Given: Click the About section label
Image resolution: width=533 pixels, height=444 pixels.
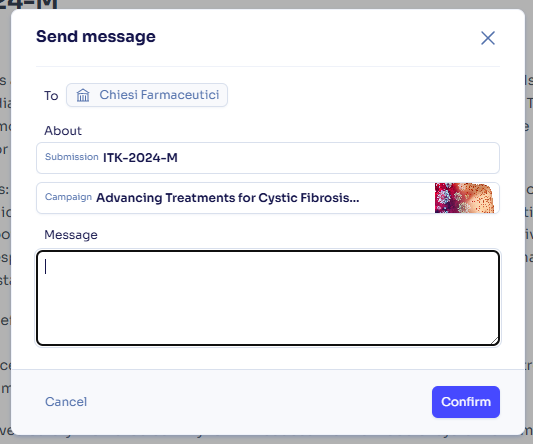Looking at the screenshot, I should pyautogui.click(x=63, y=131).
